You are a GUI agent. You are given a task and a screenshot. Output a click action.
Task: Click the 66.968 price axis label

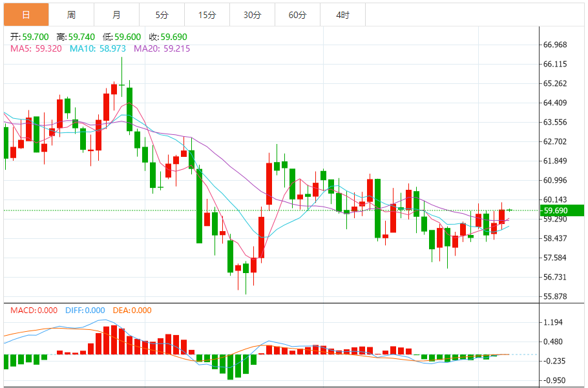point(555,45)
